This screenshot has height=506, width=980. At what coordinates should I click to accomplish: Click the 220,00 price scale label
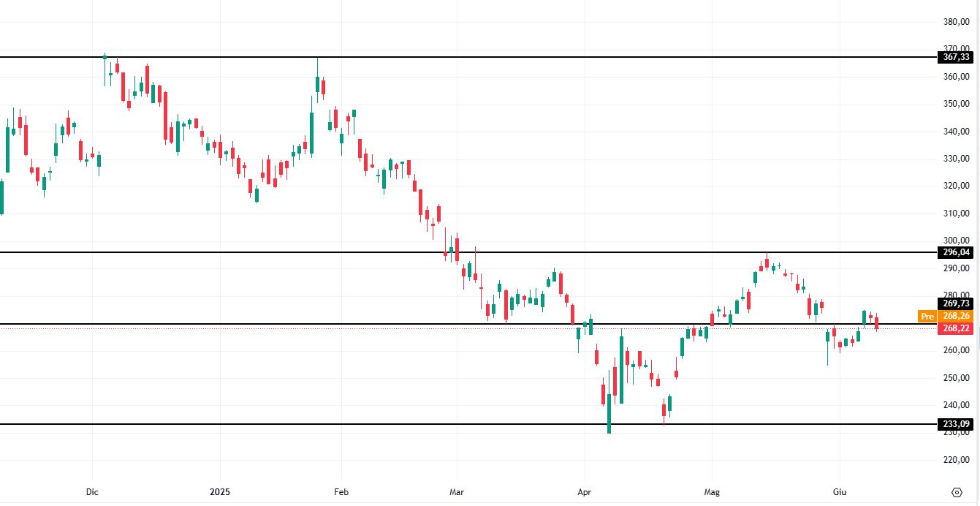[x=956, y=460]
